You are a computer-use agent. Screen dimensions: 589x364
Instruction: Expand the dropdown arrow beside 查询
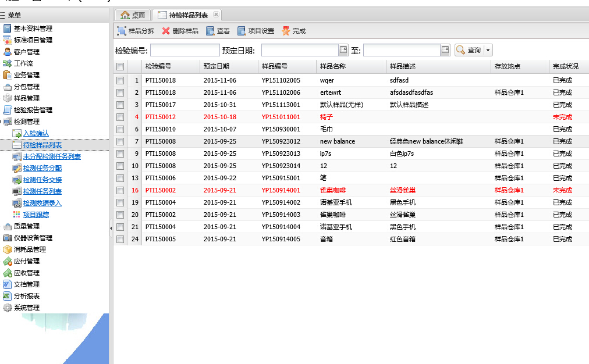click(x=488, y=51)
